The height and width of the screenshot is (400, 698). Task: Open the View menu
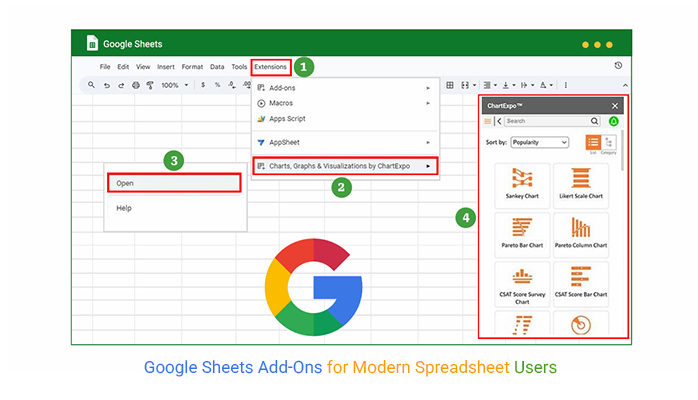click(x=143, y=67)
